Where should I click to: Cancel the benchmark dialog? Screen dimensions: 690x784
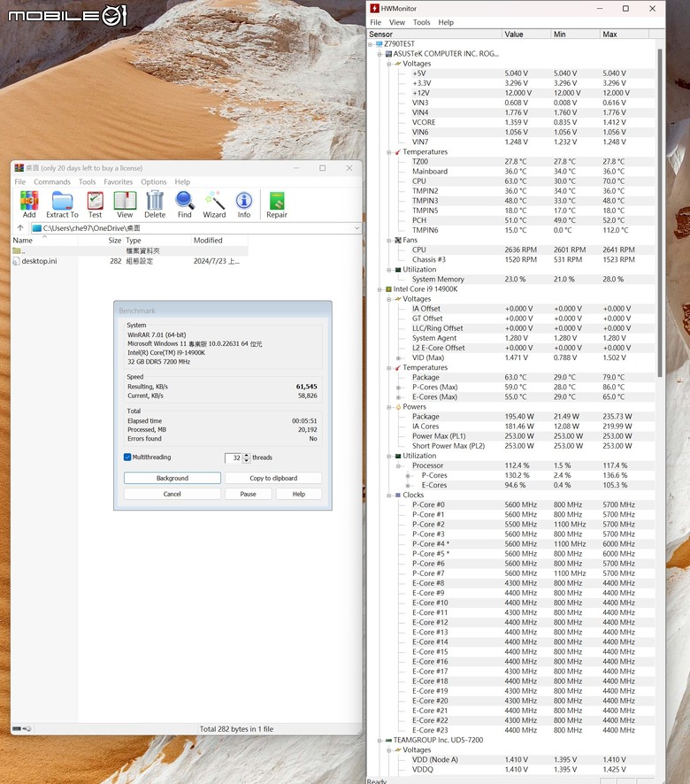[x=172, y=494]
